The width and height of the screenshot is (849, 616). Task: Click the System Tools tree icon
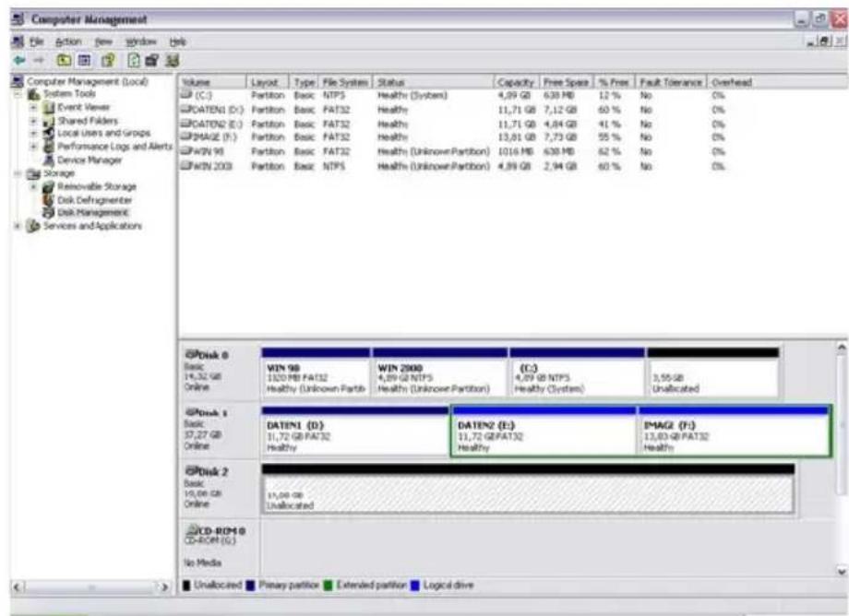tap(34, 94)
